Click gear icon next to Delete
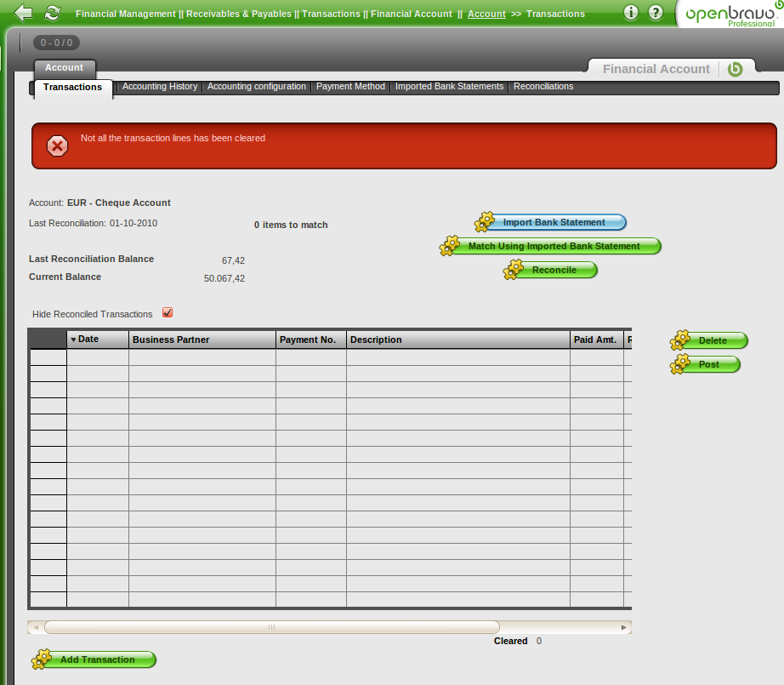The width and height of the screenshot is (784, 685). 680,340
